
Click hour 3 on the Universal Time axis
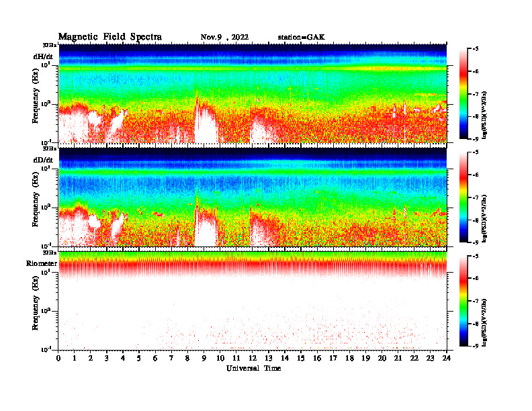pos(107,358)
